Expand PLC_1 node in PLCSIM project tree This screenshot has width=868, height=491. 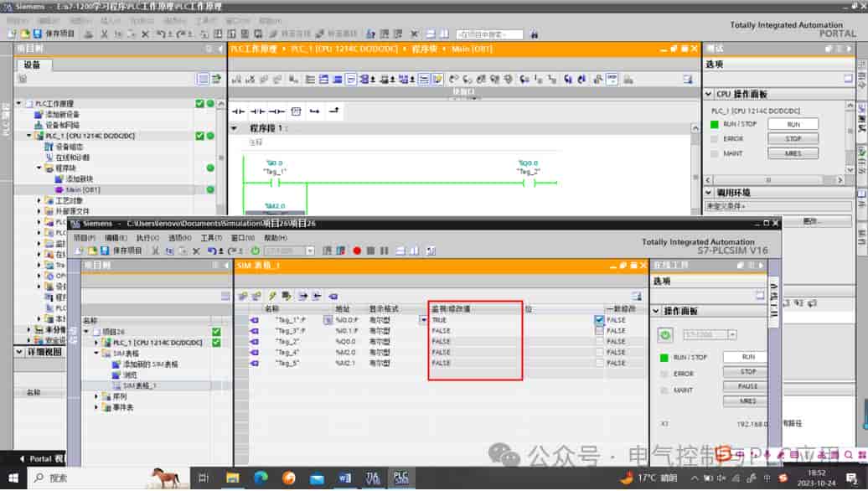96,343
